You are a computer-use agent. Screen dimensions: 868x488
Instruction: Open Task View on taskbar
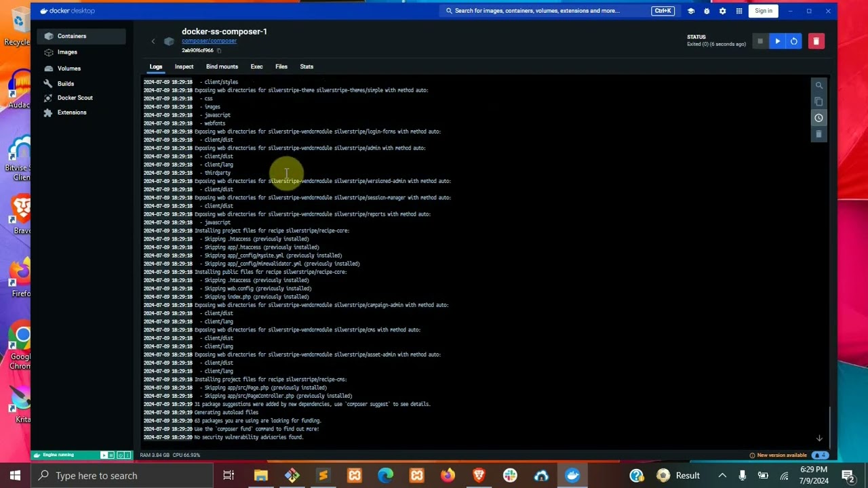(x=229, y=476)
